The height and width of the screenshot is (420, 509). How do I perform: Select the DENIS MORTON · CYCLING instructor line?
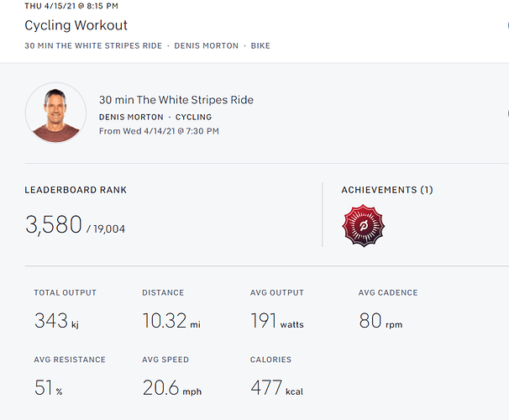tap(155, 117)
